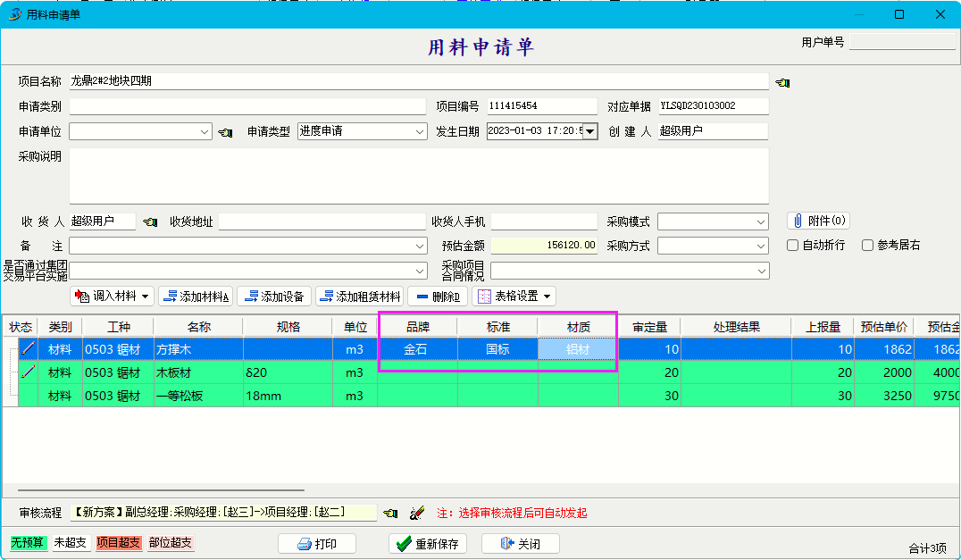Click the red 项目超支 legend swatch
This screenshot has height=560, width=961.
point(119,543)
